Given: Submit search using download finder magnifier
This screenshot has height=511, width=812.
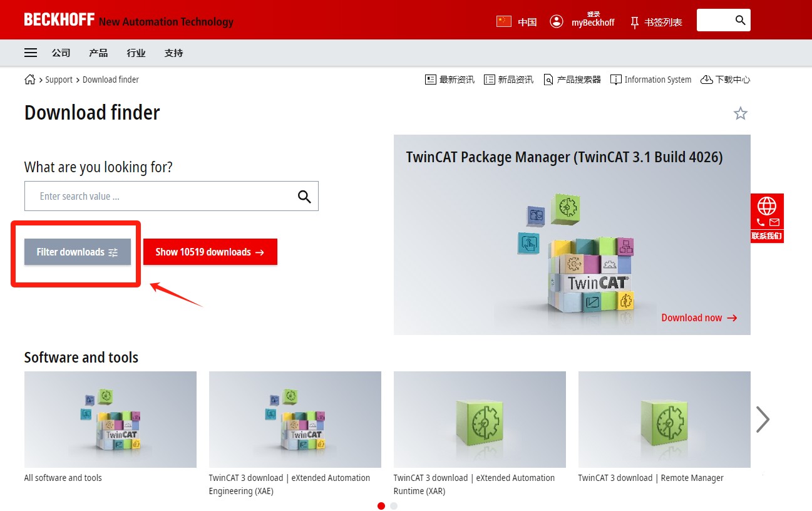Looking at the screenshot, I should click(304, 197).
